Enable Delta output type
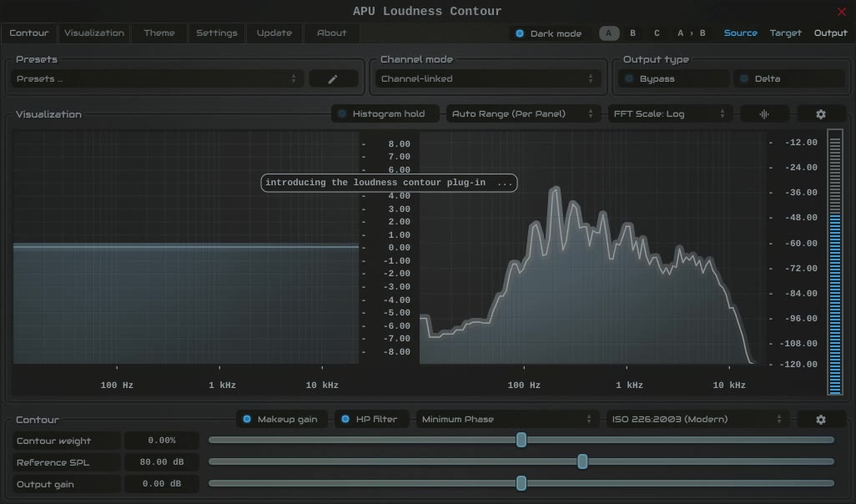 (788, 79)
